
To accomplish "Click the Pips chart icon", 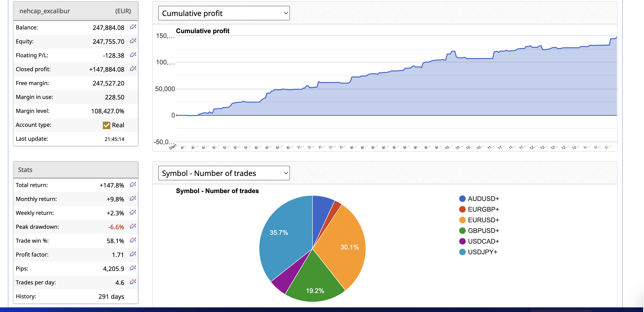I will [133, 268].
